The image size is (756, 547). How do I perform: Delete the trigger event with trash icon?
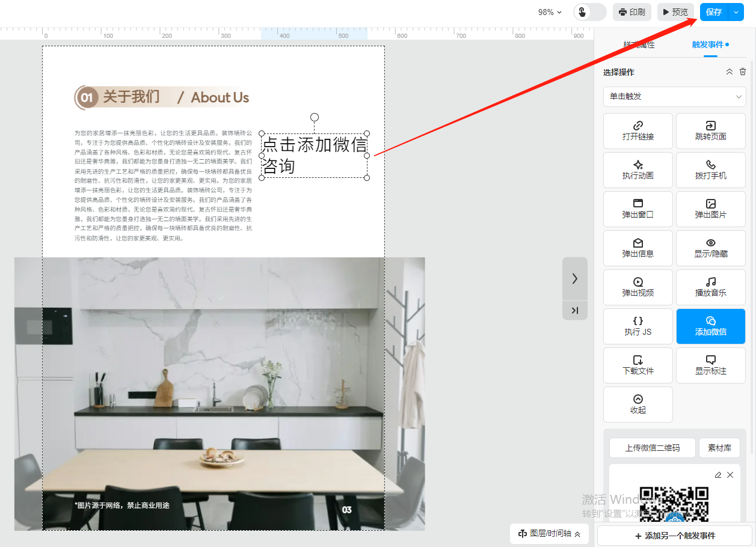pyautogui.click(x=743, y=72)
